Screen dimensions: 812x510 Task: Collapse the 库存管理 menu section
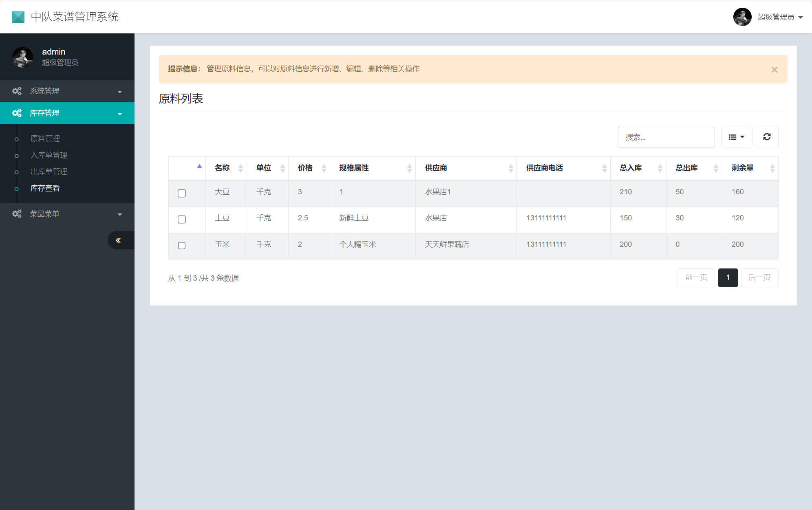(120, 113)
